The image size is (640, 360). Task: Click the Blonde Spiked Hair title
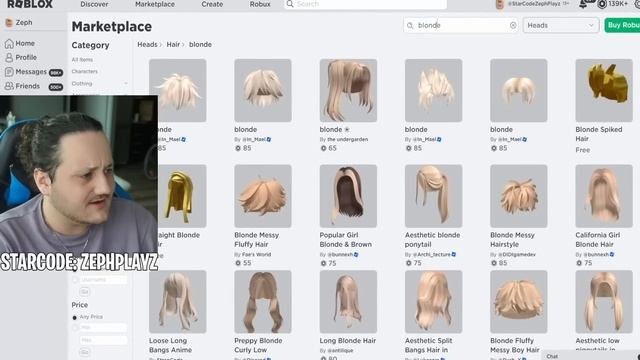pos(599,134)
